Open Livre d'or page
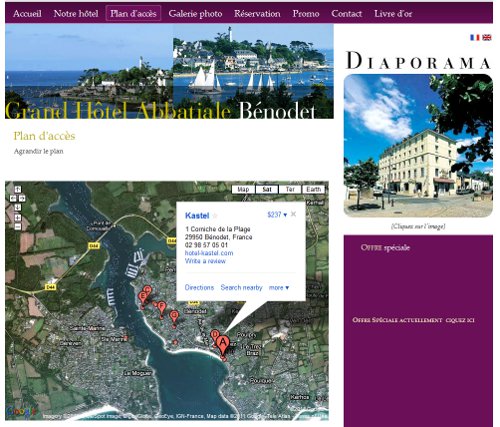Screen dimensions: 500x427 pyautogui.click(x=393, y=14)
